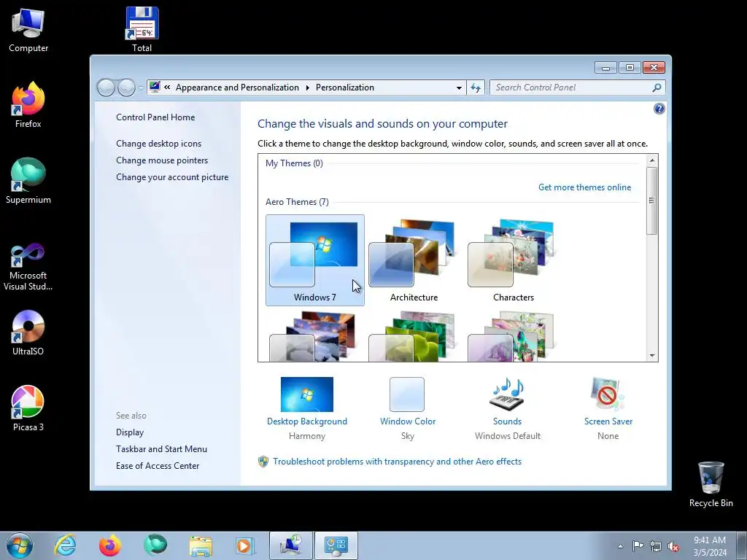747x560 pixels.
Task: Click the Personalization breadcrumb item
Action: [x=345, y=87]
